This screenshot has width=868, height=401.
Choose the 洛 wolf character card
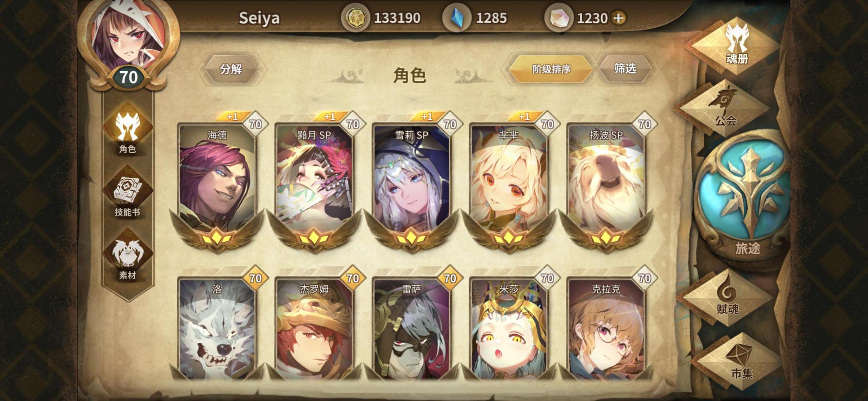pyautogui.click(x=217, y=329)
